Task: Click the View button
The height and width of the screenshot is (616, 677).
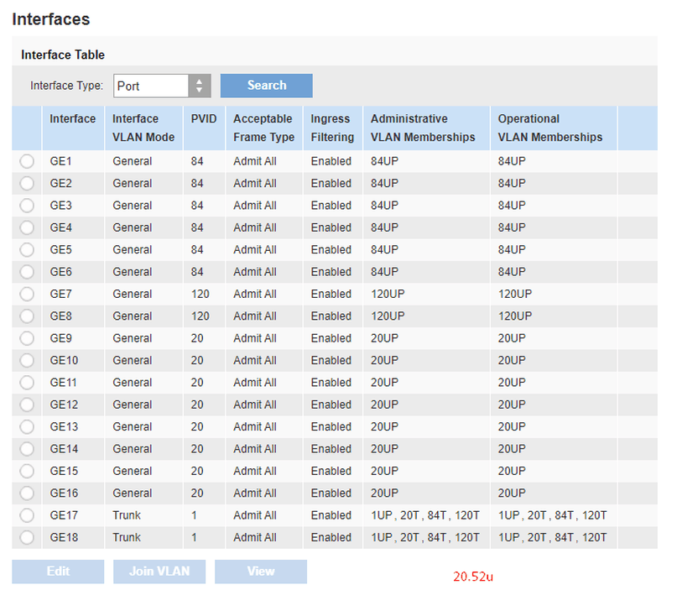Action: point(261,572)
